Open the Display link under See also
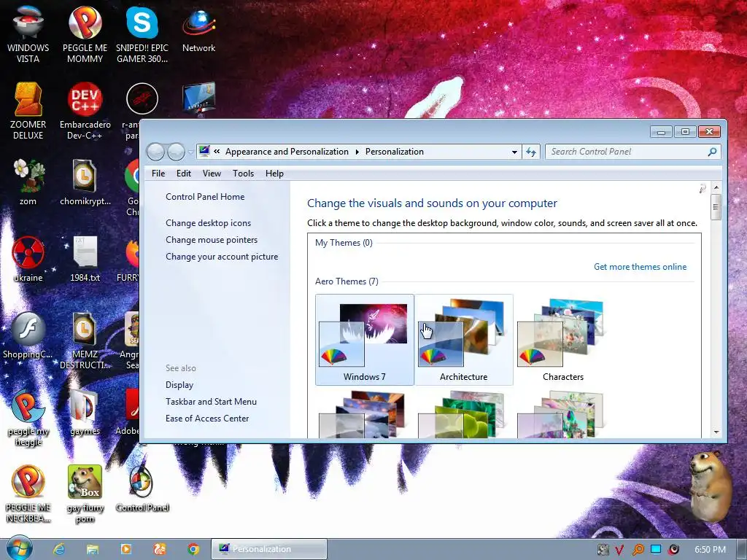Screen dimensions: 747x560 coord(179,385)
